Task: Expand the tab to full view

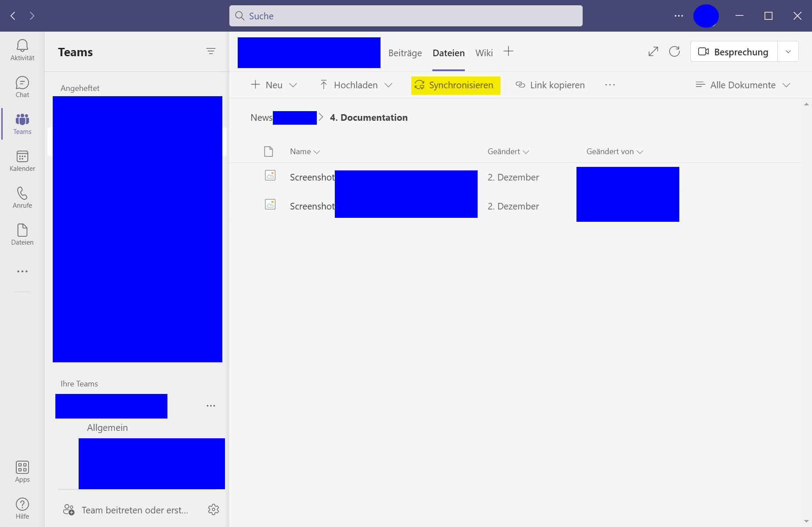Action: pyautogui.click(x=653, y=51)
